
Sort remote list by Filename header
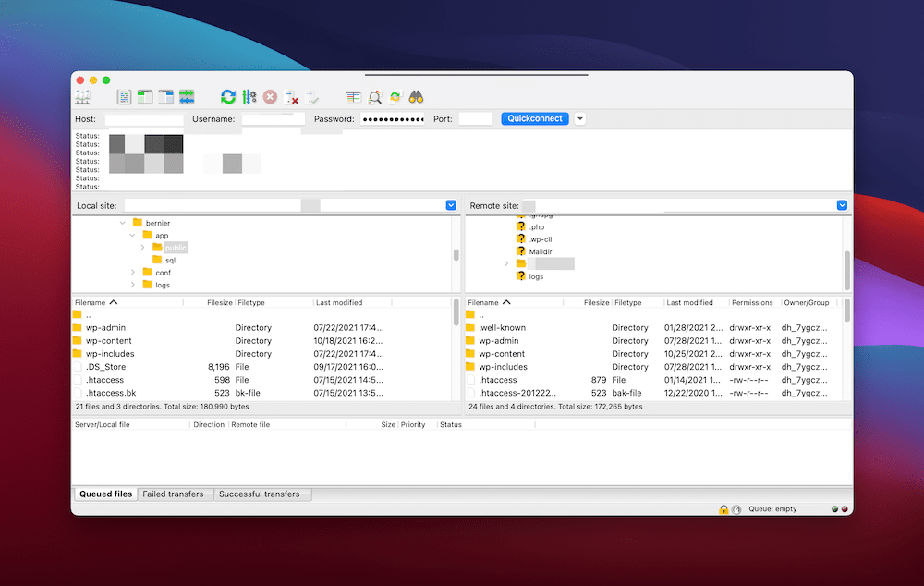coord(514,302)
